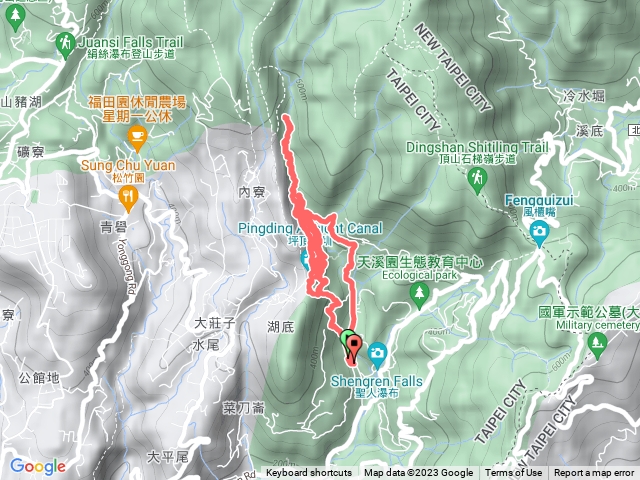Open the Terms of Use link
Screen dimensions: 640x480
pyautogui.click(x=513, y=473)
